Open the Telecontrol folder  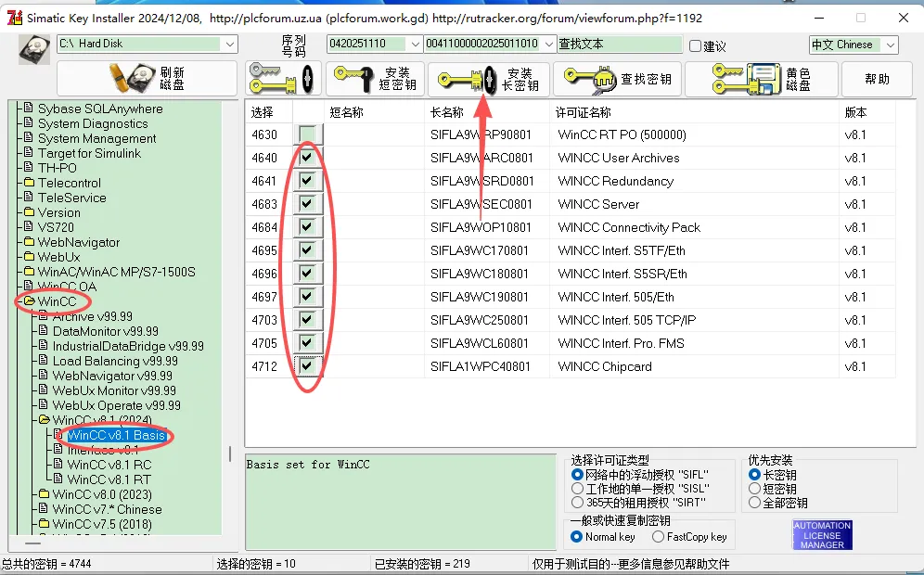69,183
